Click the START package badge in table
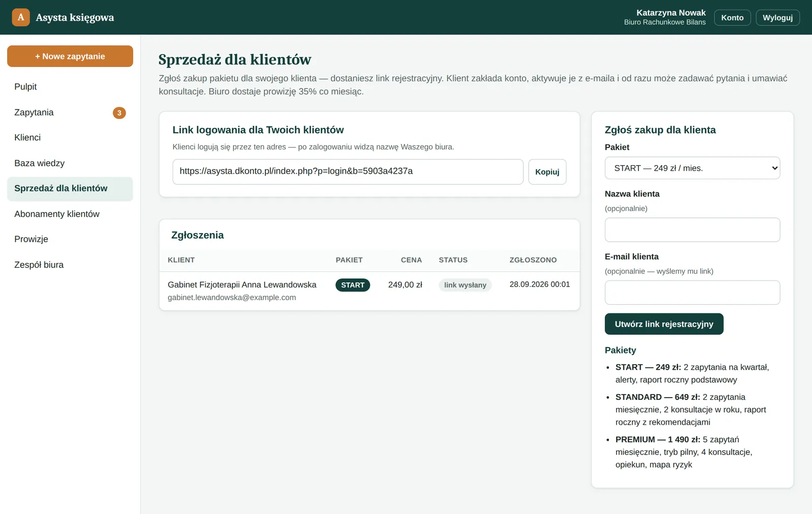 pos(353,285)
